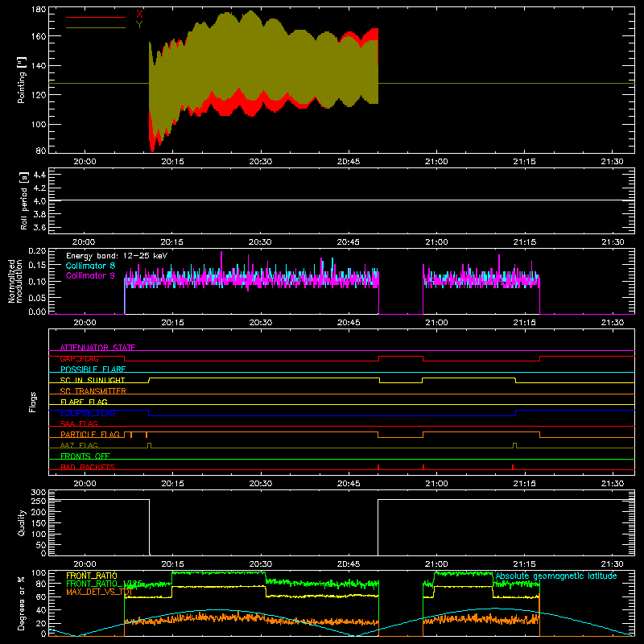Select the ECLIPSE_FLAG label
644x644 pixels.
point(88,413)
